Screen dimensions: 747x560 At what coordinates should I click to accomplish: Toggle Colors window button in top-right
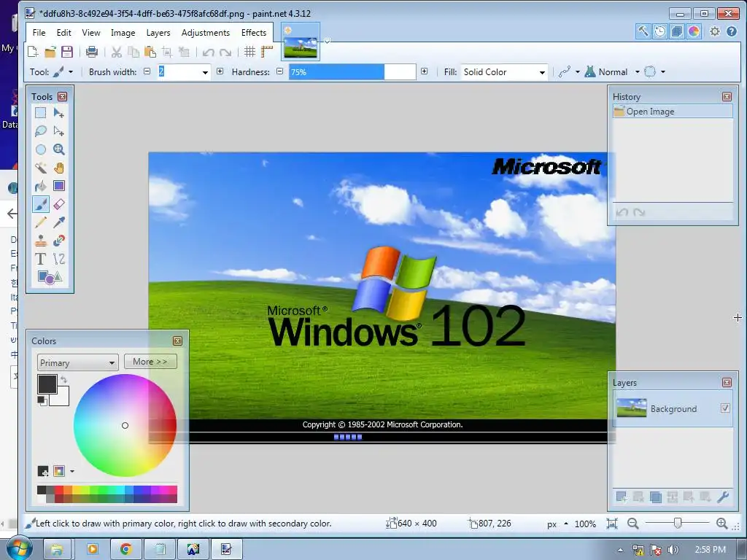(x=694, y=32)
